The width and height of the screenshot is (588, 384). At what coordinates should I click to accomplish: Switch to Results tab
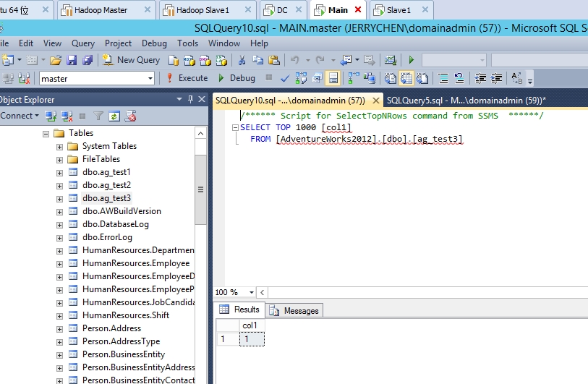point(240,310)
